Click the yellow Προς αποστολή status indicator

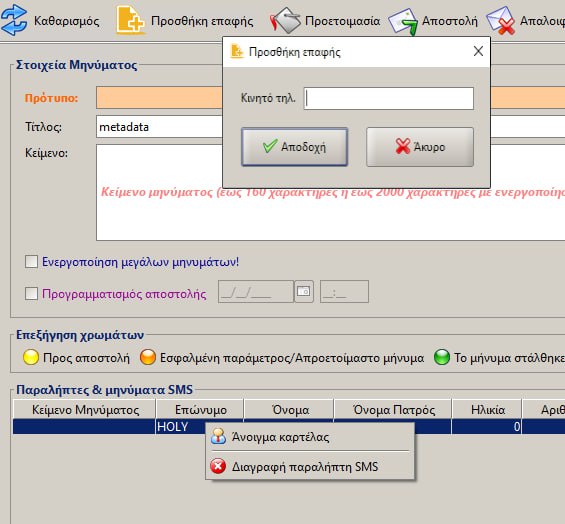pos(31,357)
